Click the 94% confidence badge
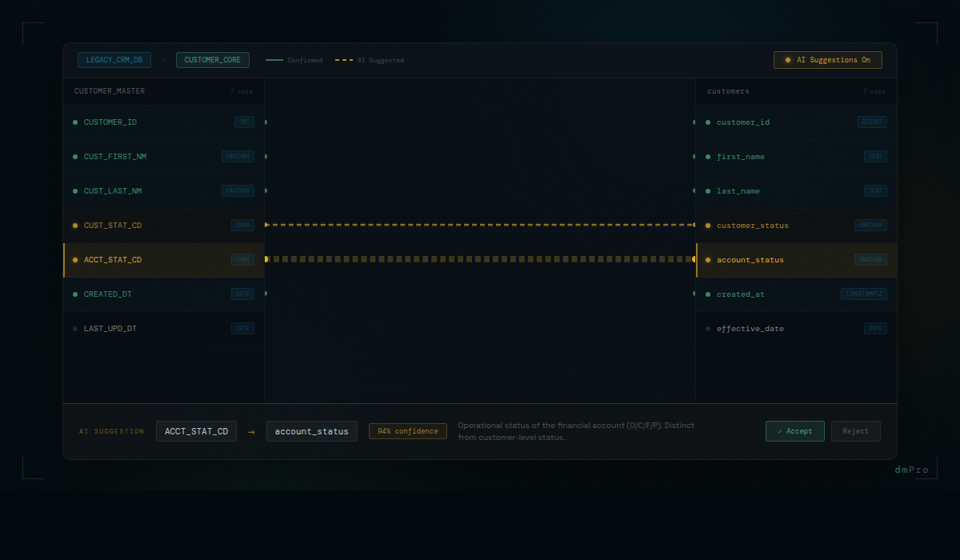This screenshot has width=960, height=560. coord(407,431)
